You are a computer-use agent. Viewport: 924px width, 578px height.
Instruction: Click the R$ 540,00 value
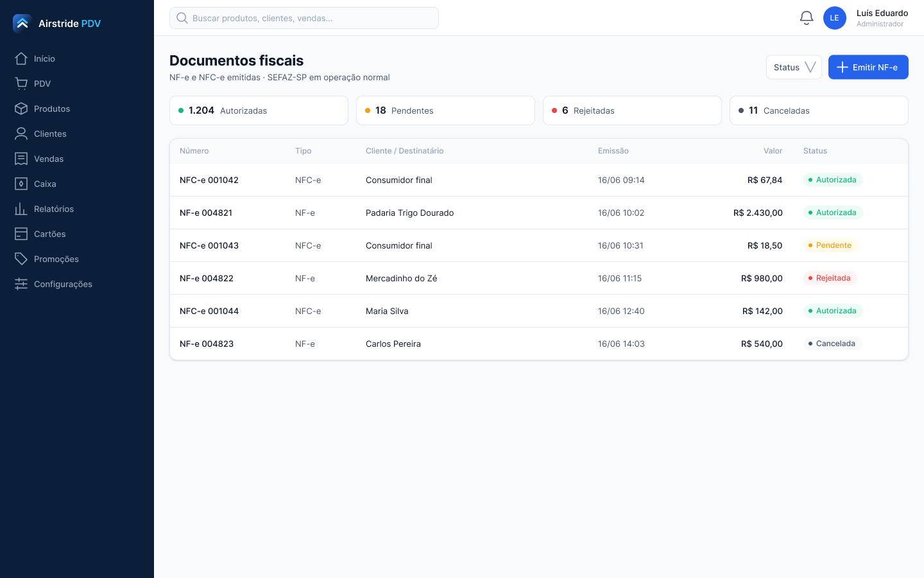[x=762, y=344]
